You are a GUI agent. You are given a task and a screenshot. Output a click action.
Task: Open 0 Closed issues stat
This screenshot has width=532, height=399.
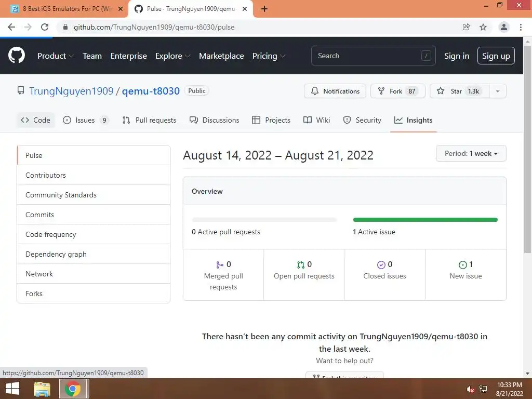pyautogui.click(x=385, y=275)
